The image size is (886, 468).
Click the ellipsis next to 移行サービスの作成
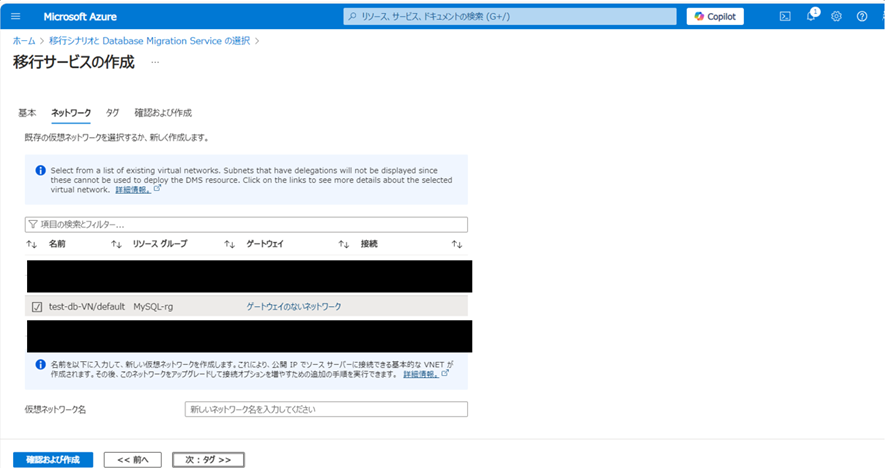click(155, 62)
